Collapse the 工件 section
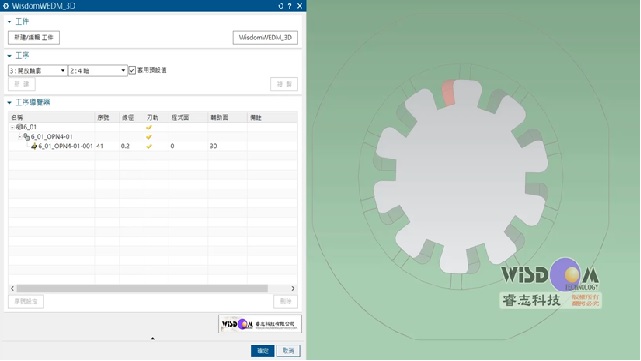Viewport: 641px width, 361px height. click(x=9, y=22)
